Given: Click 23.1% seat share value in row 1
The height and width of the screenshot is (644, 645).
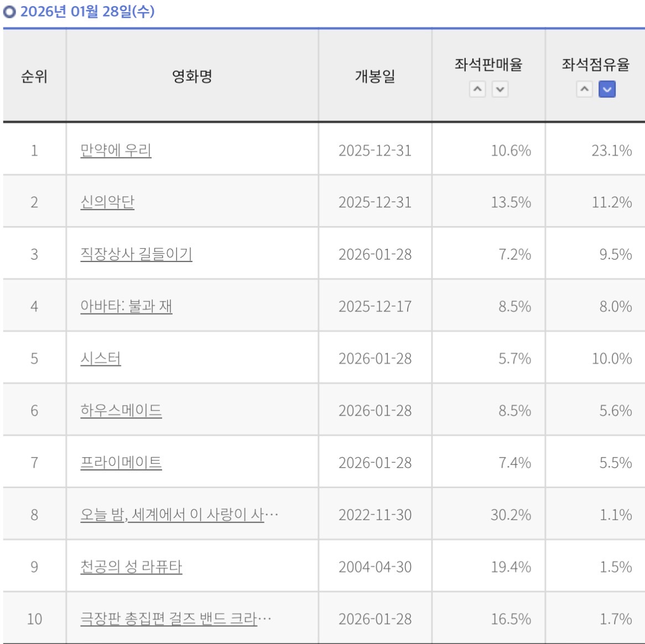Looking at the screenshot, I should click(x=611, y=150).
